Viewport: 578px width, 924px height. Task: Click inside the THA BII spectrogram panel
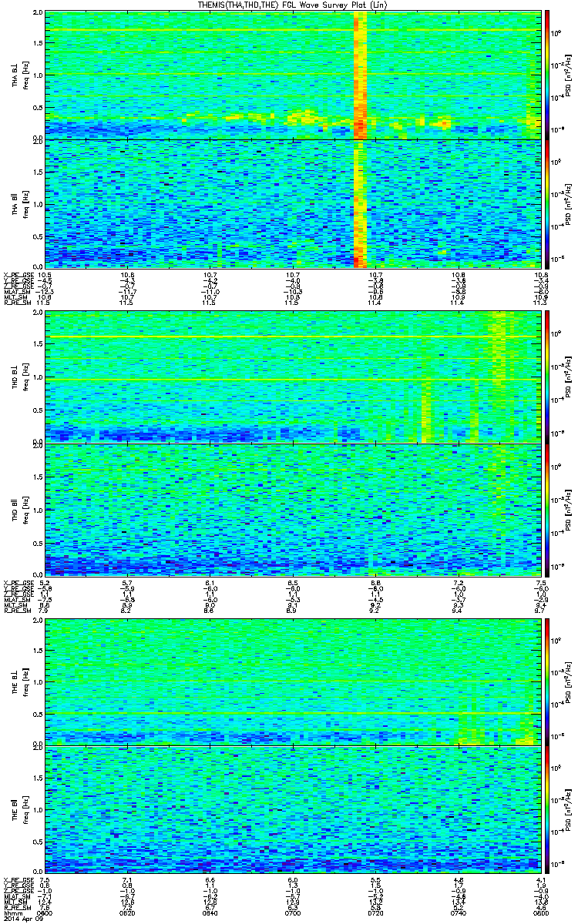point(293,204)
